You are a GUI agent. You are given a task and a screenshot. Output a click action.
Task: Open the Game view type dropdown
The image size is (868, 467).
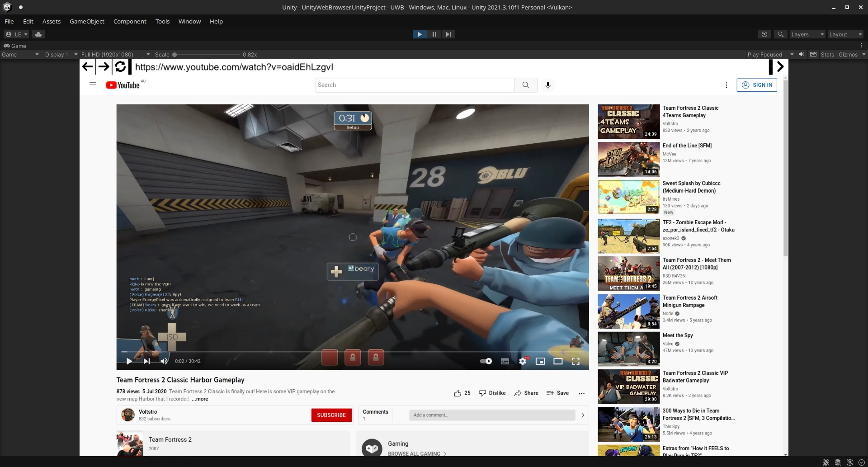[20, 55]
